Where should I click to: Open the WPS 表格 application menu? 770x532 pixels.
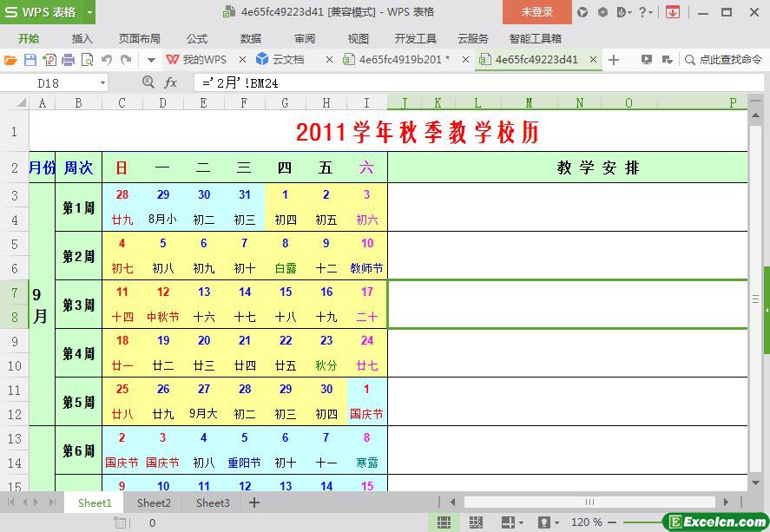(x=47, y=12)
